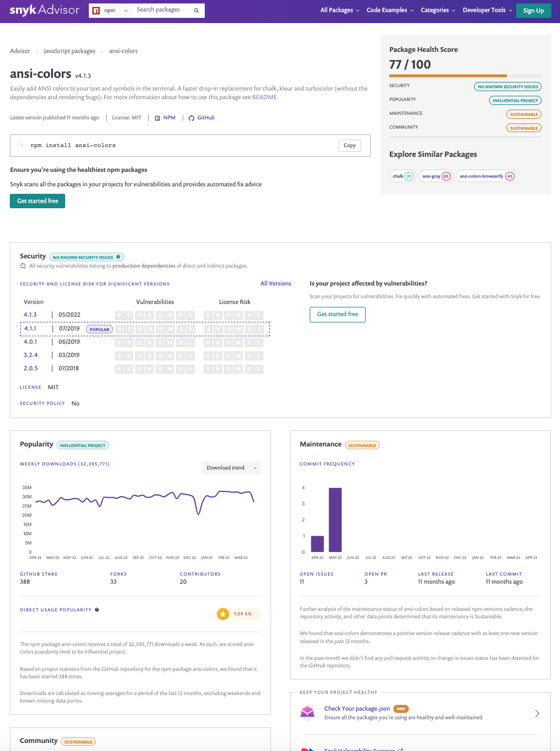This screenshot has width=560, height=751.
Task: Open the ansi-colors-browserify similar package
Action: (x=486, y=177)
